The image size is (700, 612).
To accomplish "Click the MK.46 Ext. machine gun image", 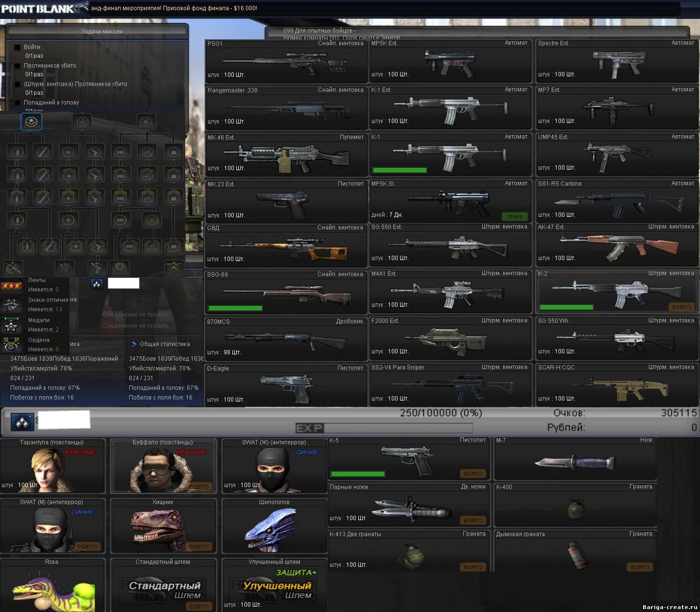I will 287,158.
